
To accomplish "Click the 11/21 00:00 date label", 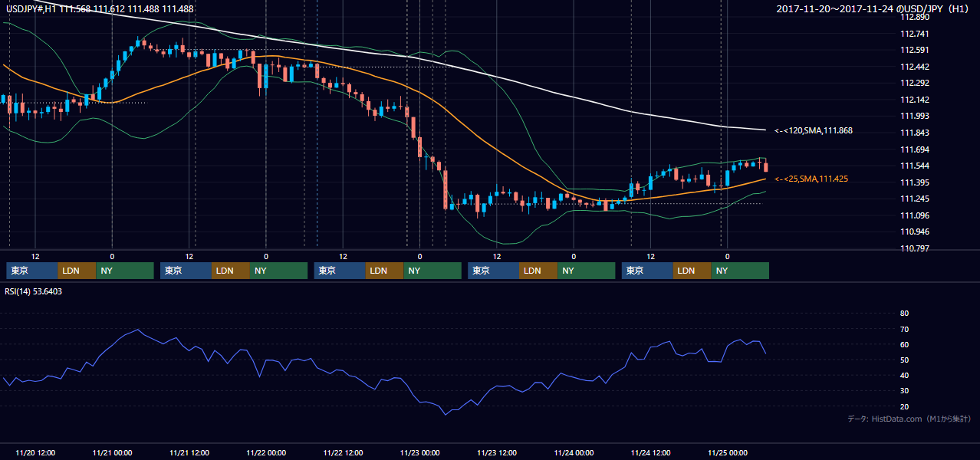I will (x=112, y=452).
